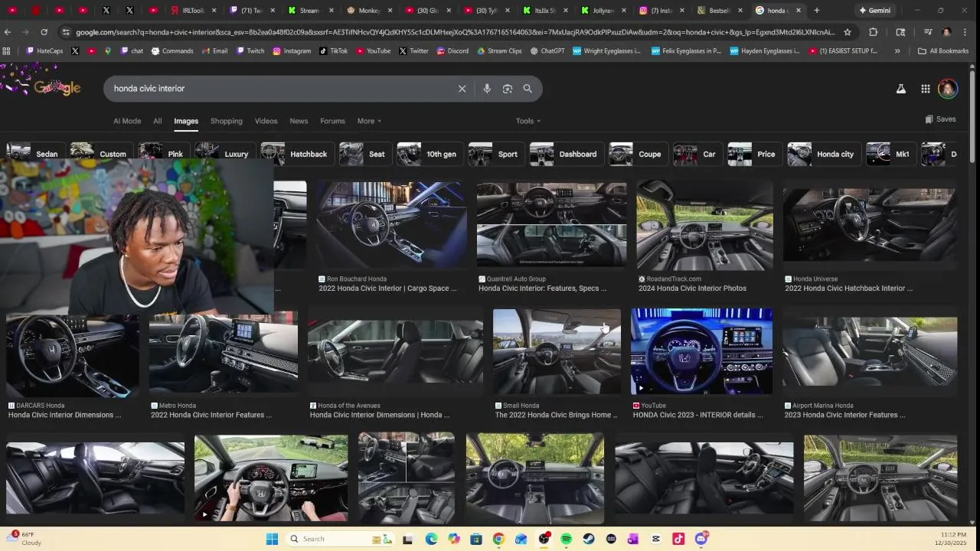Open the YouTube bookmark
This screenshot has height=551, width=980.
(372, 51)
